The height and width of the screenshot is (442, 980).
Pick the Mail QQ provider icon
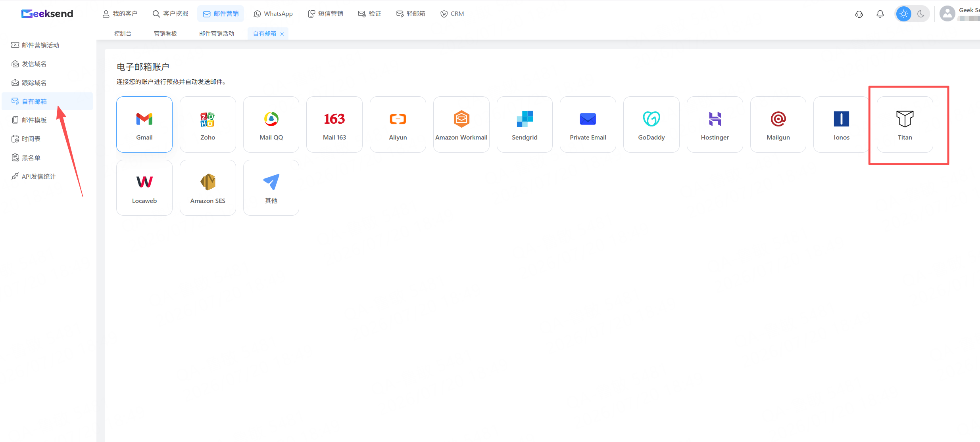(x=271, y=119)
